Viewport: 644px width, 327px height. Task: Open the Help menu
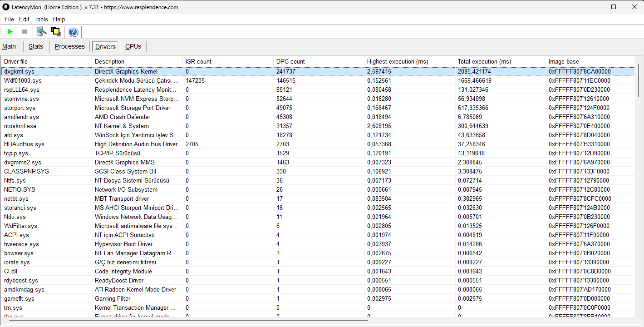pyautogui.click(x=59, y=20)
